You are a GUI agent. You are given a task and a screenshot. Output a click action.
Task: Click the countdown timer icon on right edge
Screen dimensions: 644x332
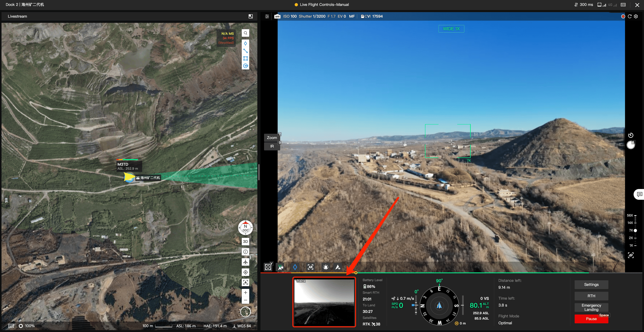tap(631, 135)
